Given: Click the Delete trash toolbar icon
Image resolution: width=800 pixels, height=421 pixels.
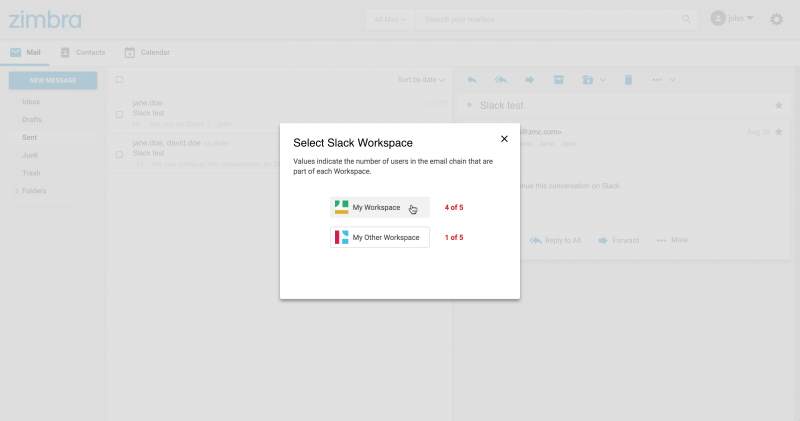Looking at the screenshot, I should tap(628, 80).
